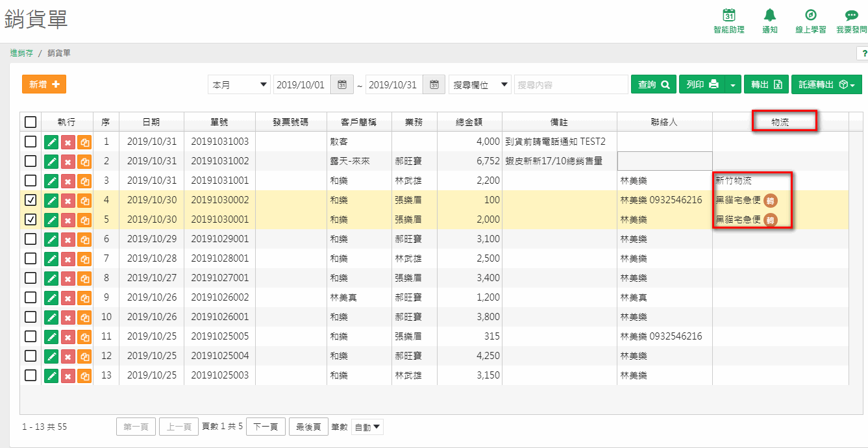Screen dimensions: 868x448
Task: Open calendar picker for end date 2019/10/31
Action: [x=434, y=84]
